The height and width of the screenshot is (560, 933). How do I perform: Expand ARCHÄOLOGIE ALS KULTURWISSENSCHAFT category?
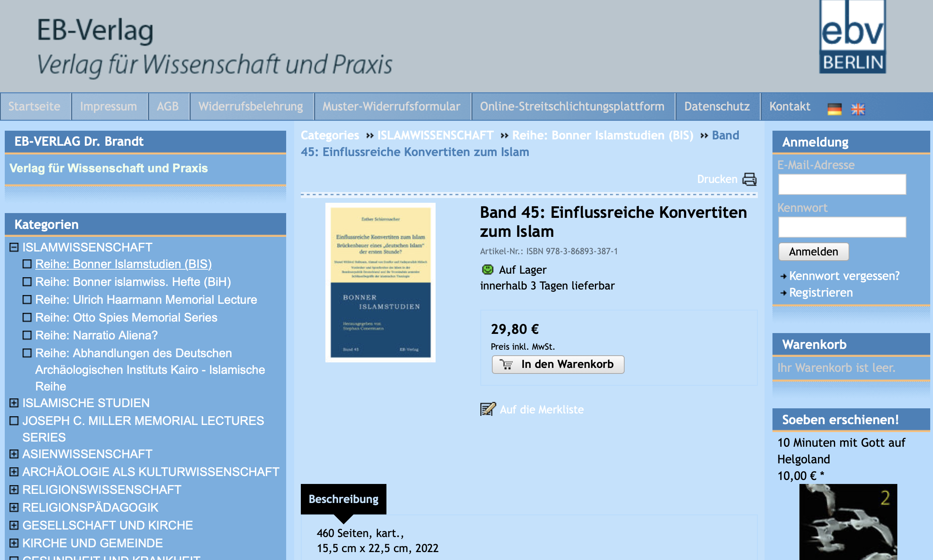[x=14, y=472]
